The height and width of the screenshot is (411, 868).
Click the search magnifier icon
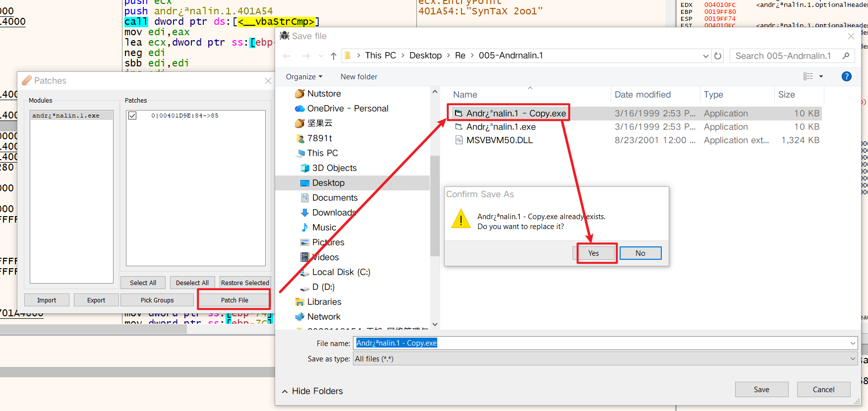tap(846, 56)
